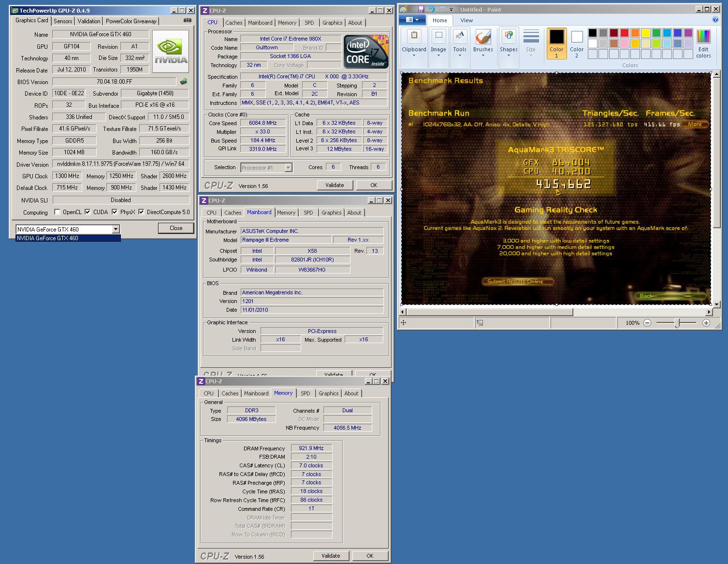
Task: Expand the Image group dropdown arrow
Action: (438, 56)
